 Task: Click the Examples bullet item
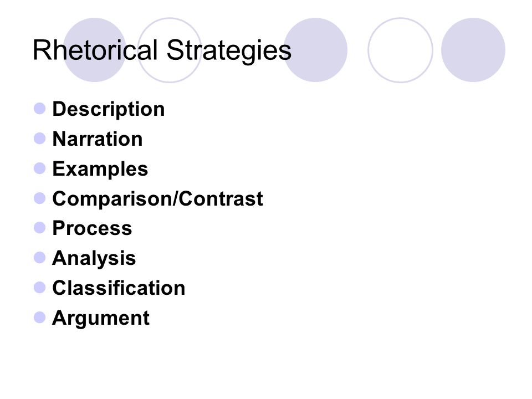pos(100,168)
